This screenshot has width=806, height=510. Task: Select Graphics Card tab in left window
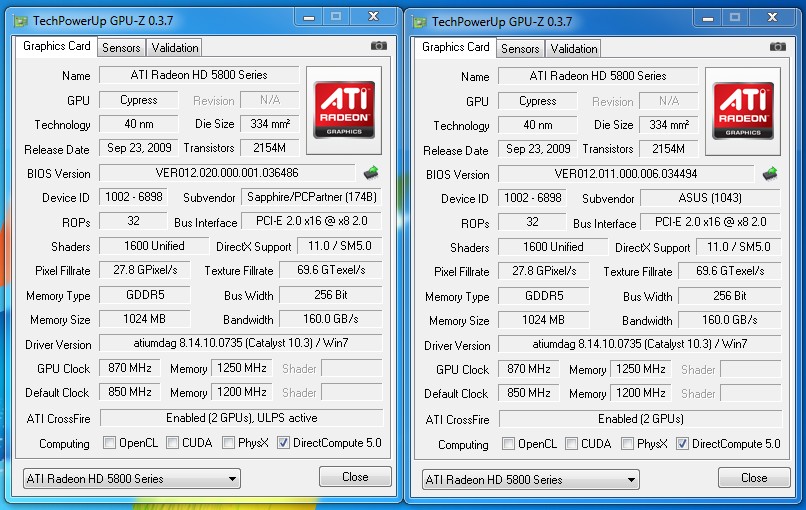[57, 46]
